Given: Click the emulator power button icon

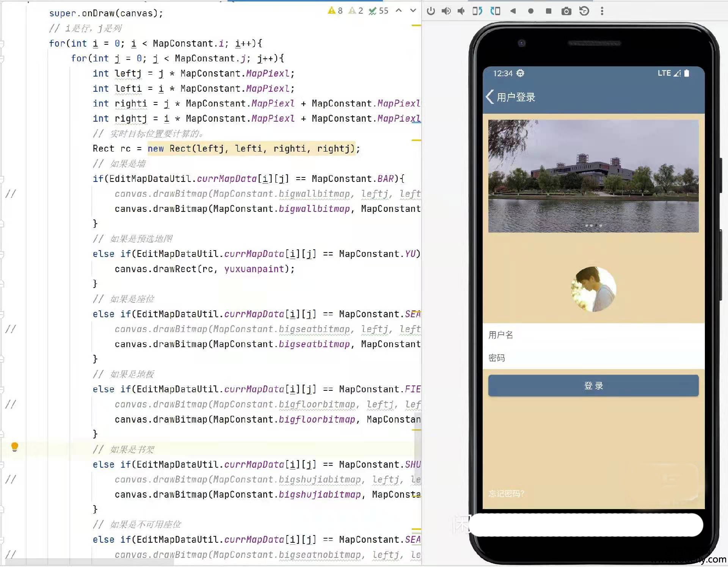Looking at the screenshot, I should pyautogui.click(x=431, y=11).
